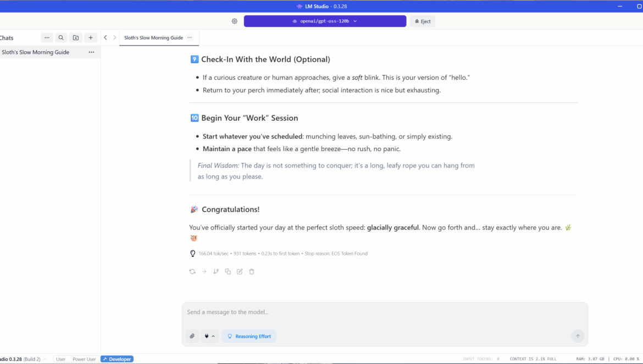The height and width of the screenshot is (364, 643).
Task: Copy the assistant message to clipboard
Action: click(x=228, y=272)
